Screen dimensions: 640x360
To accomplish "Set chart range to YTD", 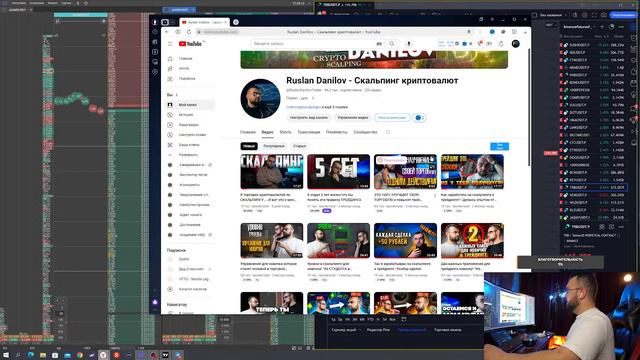I will pyautogui.click(x=370, y=319).
